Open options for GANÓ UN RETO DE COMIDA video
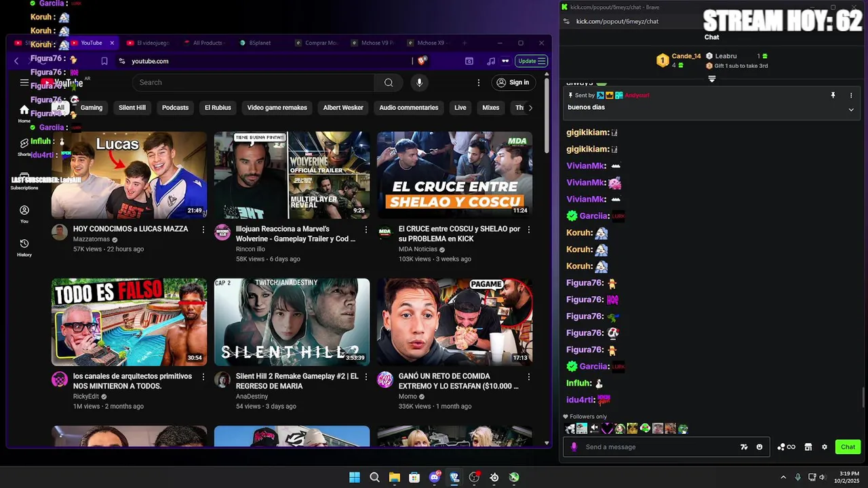Viewport: 868px width, 488px height. coord(529,377)
